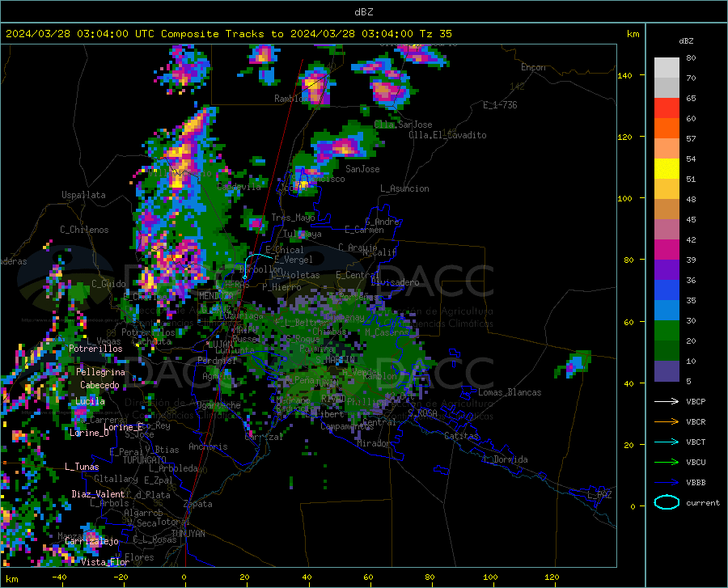Click the Carrizalejo place label
This screenshot has width=728, height=588.
pyautogui.click(x=91, y=542)
